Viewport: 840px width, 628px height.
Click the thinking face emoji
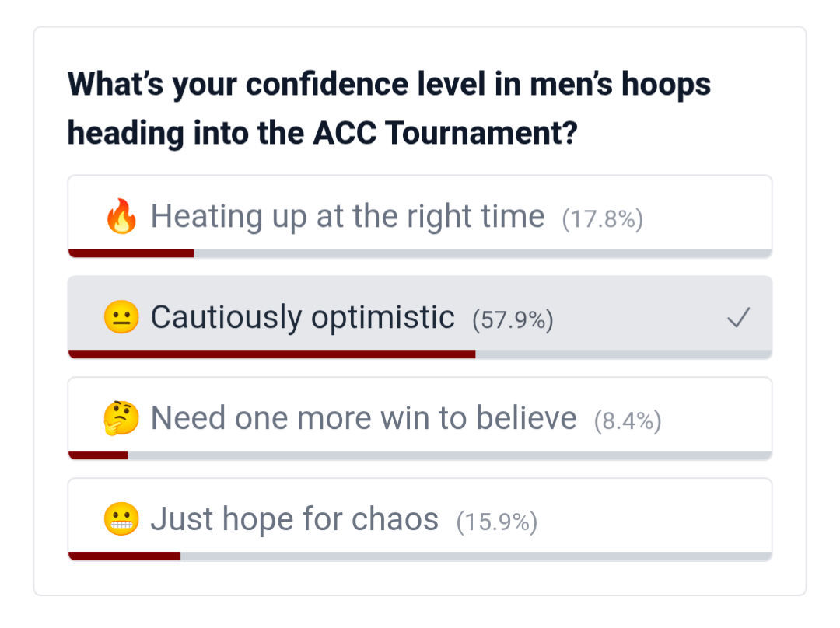121,419
